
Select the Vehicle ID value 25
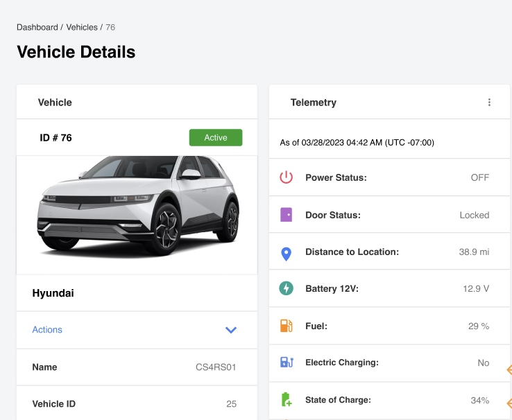coord(231,404)
